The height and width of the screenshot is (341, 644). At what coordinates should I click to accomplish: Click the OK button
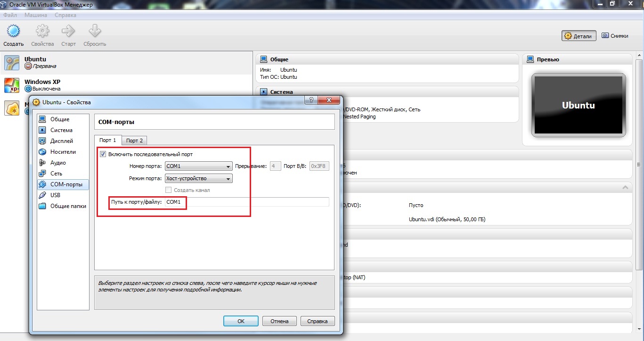241,321
